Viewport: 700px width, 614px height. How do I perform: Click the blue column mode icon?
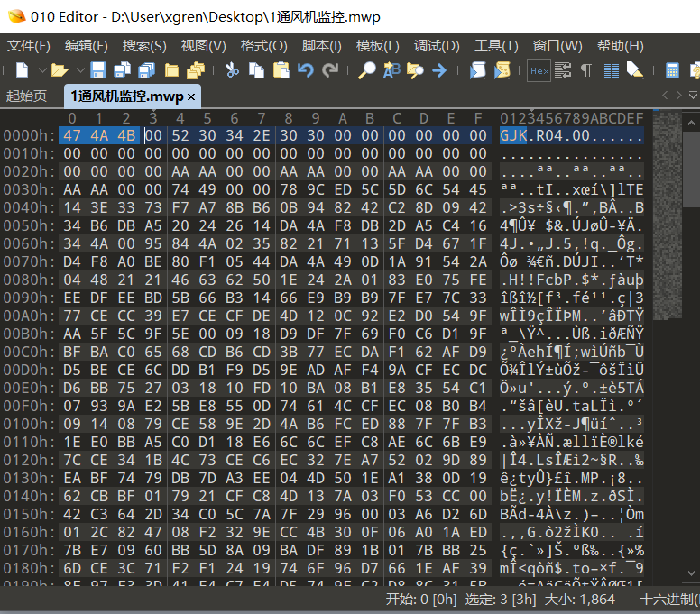(x=612, y=70)
